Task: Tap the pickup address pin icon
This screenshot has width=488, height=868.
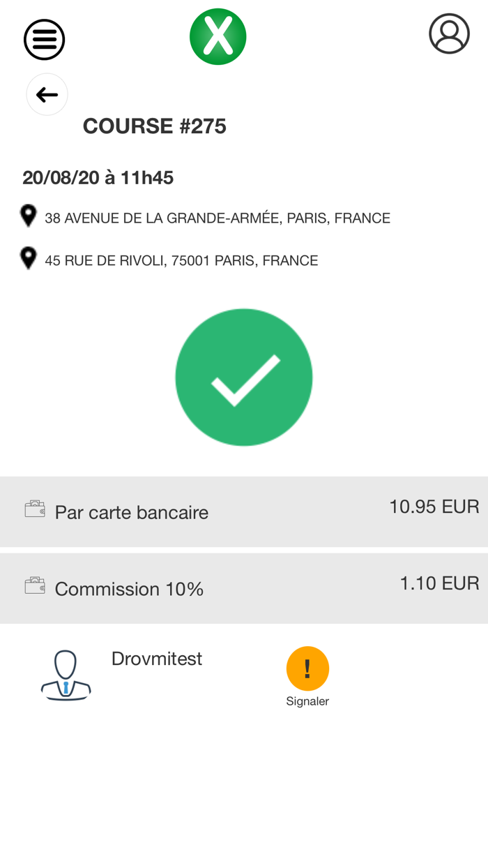Action: (28, 216)
